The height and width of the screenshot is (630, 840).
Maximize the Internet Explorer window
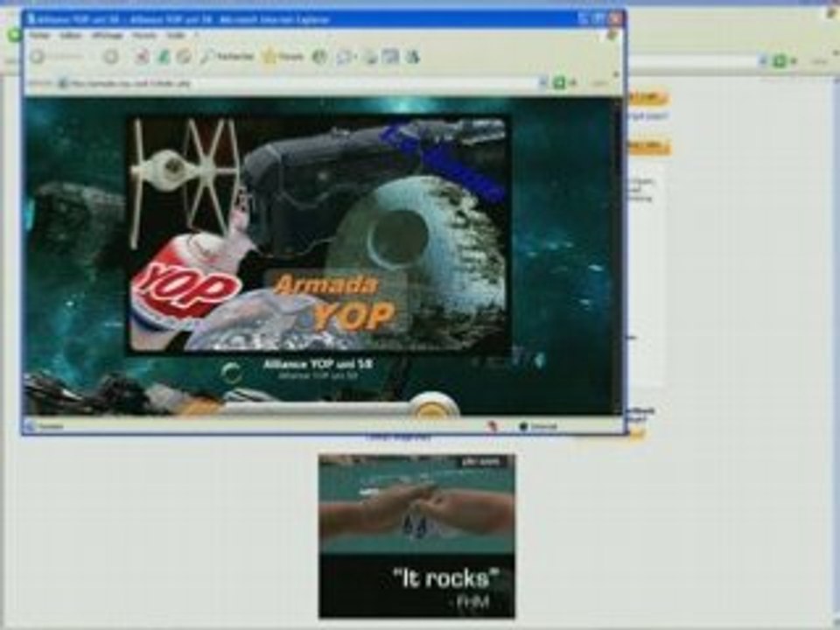600,19
